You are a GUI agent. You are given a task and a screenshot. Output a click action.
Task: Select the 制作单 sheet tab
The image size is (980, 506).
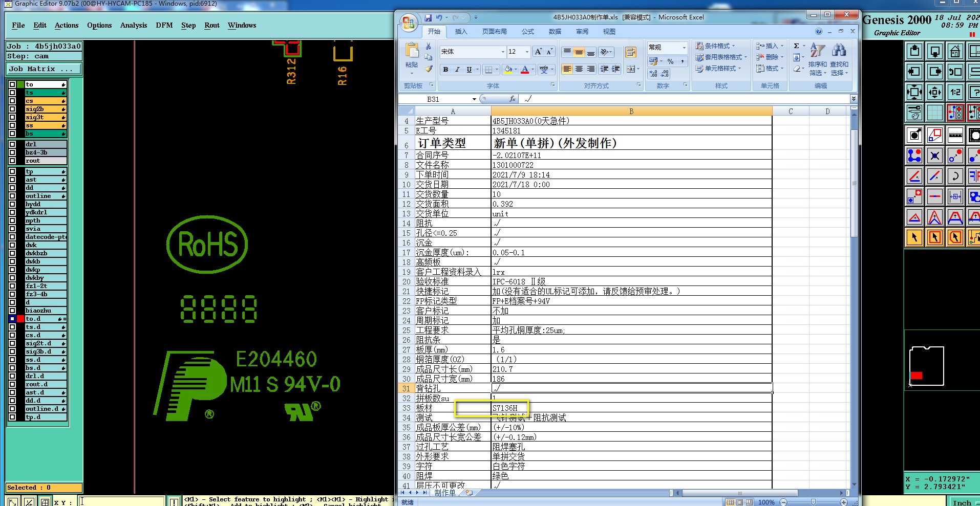[444, 493]
